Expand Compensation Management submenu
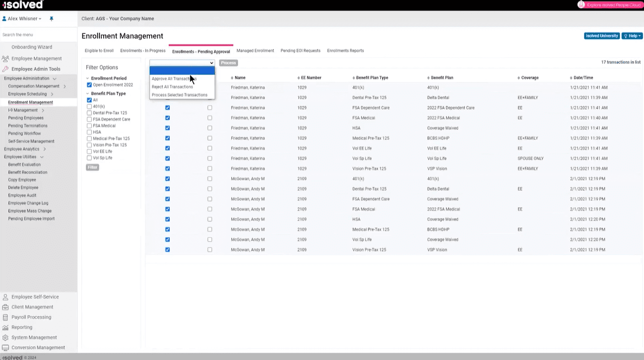This screenshot has height=360, width=644. click(x=64, y=86)
